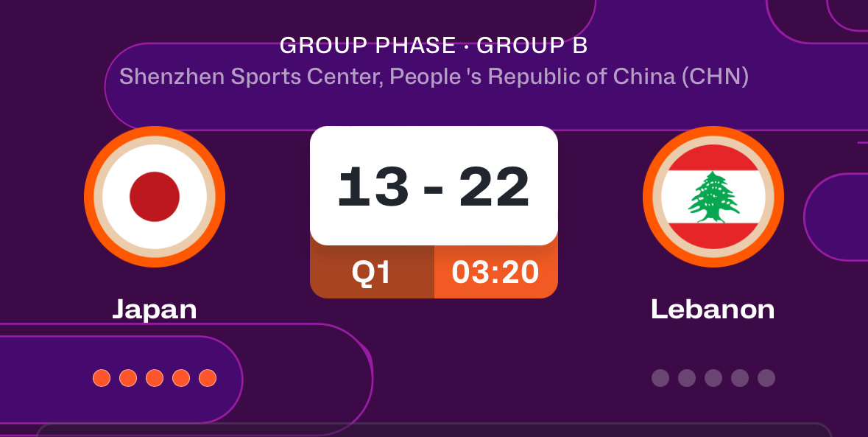This screenshot has height=437, width=868.
Task: Click the last orange dot under Japan
Action: (x=208, y=378)
